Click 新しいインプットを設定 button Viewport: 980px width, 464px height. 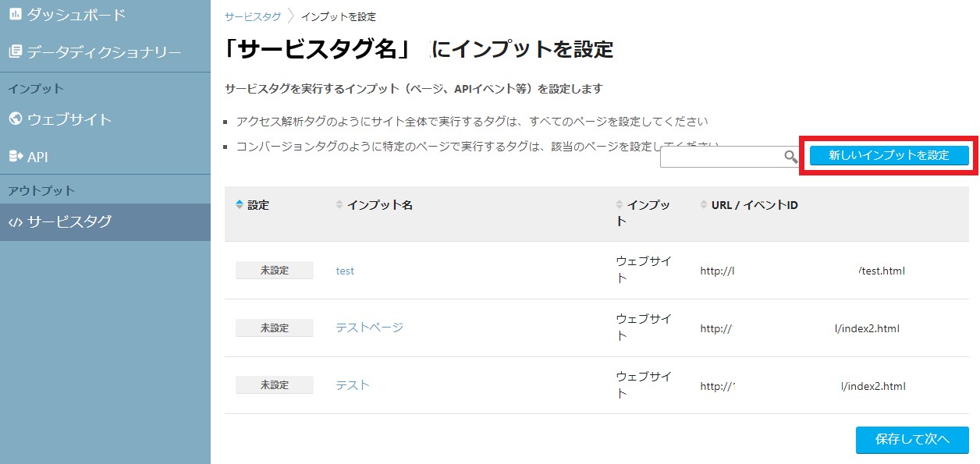pyautogui.click(x=889, y=155)
